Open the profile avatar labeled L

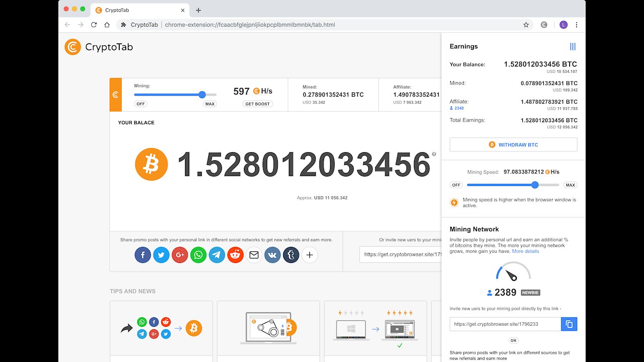pos(563,25)
